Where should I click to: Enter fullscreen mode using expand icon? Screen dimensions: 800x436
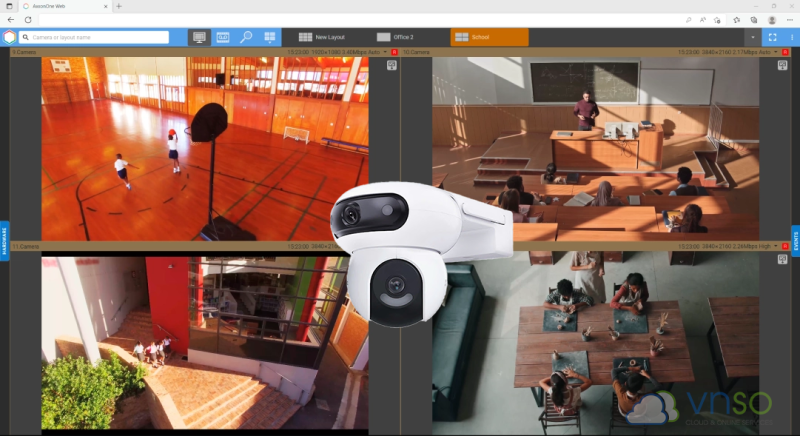tap(772, 37)
